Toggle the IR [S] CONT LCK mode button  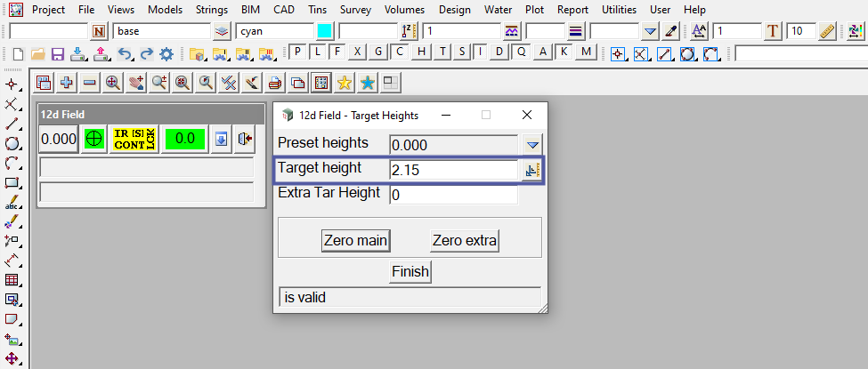pyautogui.click(x=134, y=140)
